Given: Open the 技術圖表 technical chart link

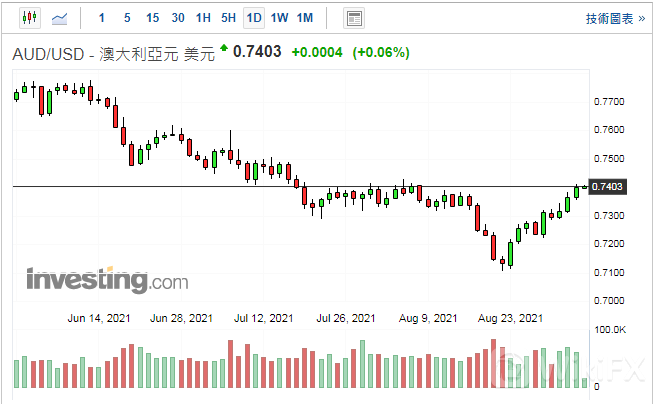Looking at the screenshot, I should (608, 18).
